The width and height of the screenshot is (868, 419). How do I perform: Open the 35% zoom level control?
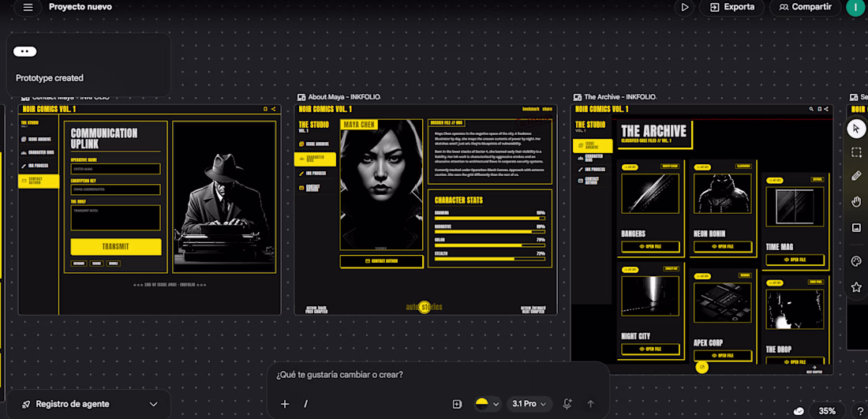tap(827, 411)
